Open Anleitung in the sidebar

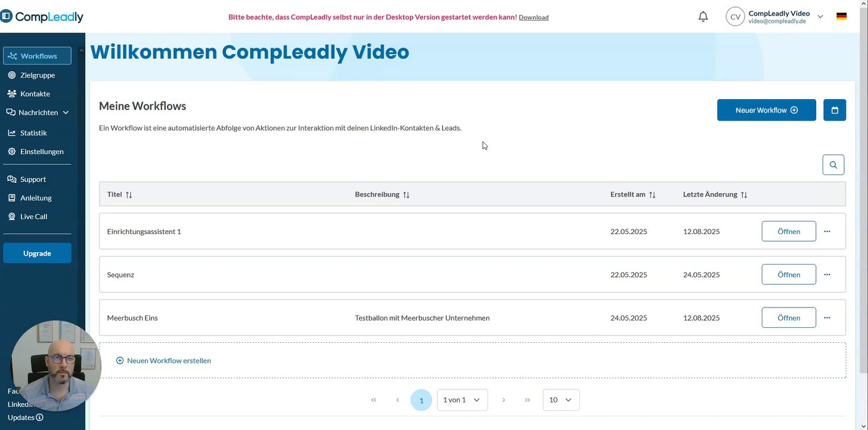pyautogui.click(x=37, y=198)
